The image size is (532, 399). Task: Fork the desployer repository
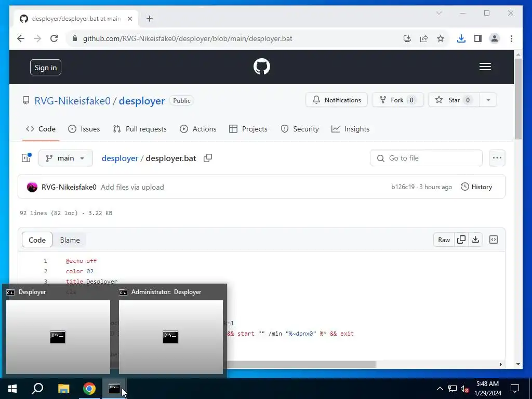pyautogui.click(x=397, y=100)
